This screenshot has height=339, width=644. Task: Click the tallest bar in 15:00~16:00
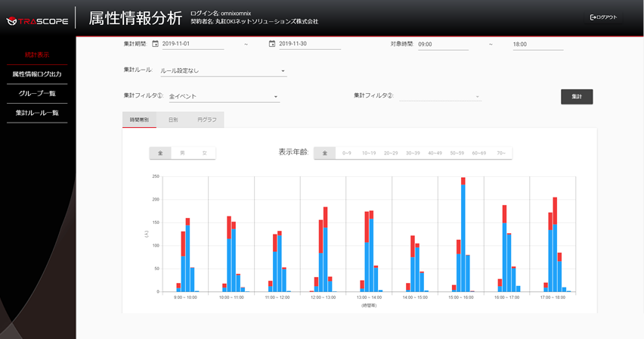(463, 235)
